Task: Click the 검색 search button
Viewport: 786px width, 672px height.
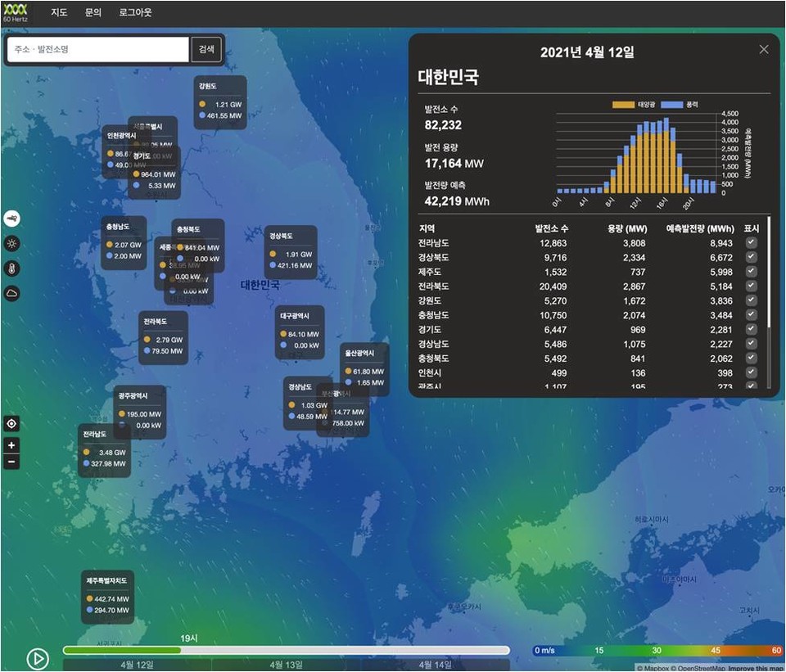Action: pos(206,49)
